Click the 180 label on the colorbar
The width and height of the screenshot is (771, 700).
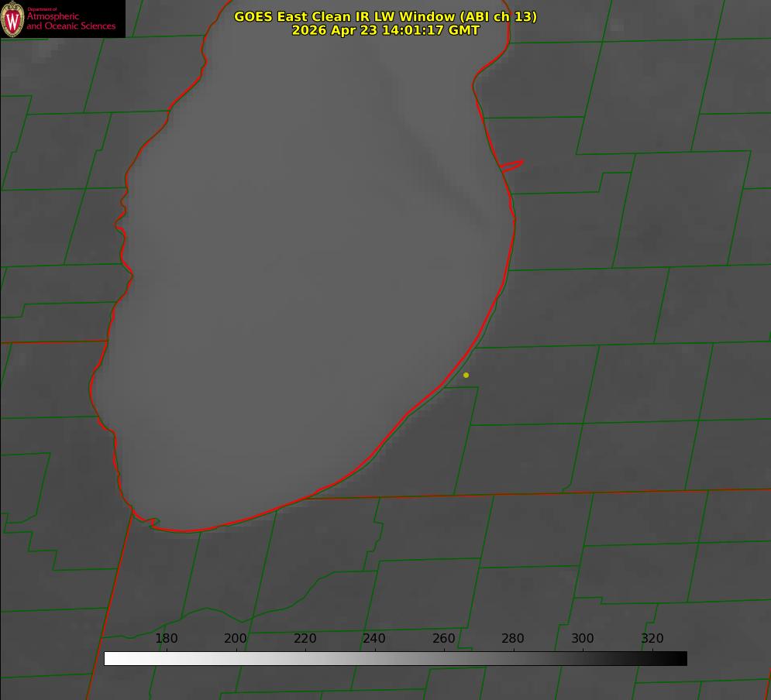point(166,638)
